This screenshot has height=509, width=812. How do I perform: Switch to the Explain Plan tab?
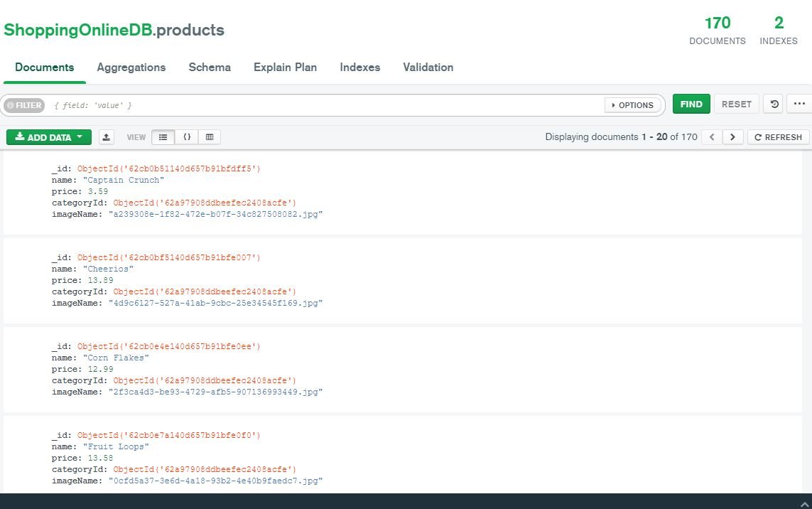(286, 68)
